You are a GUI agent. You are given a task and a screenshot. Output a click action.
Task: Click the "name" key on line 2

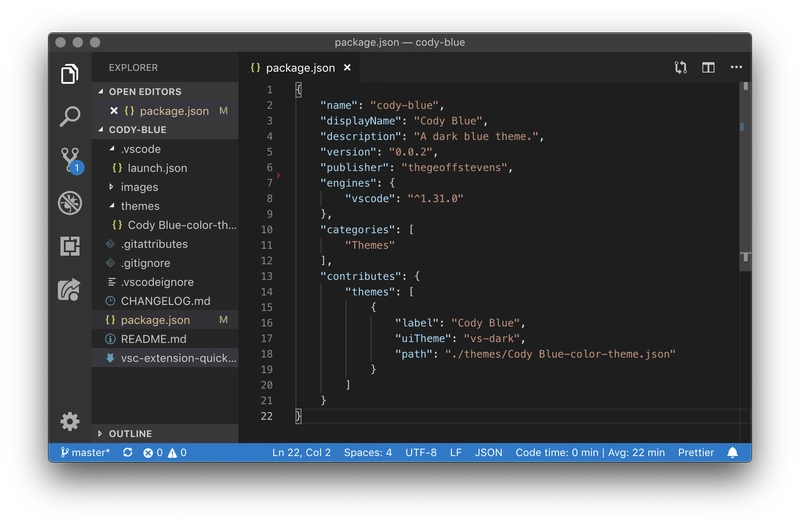point(339,105)
